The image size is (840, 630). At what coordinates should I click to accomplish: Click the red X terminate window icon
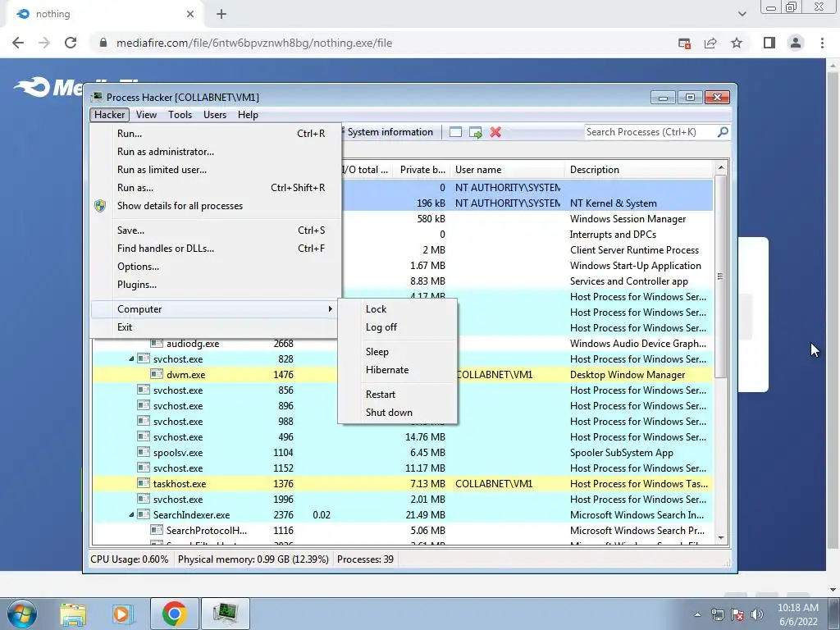495,132
